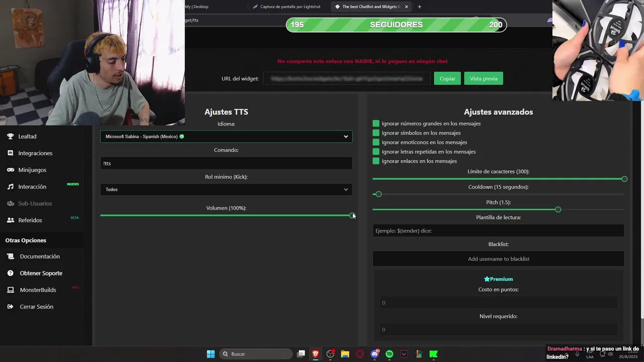
Task: Toggle Ignorar símbolos en los mensajes
Action: 376,133
